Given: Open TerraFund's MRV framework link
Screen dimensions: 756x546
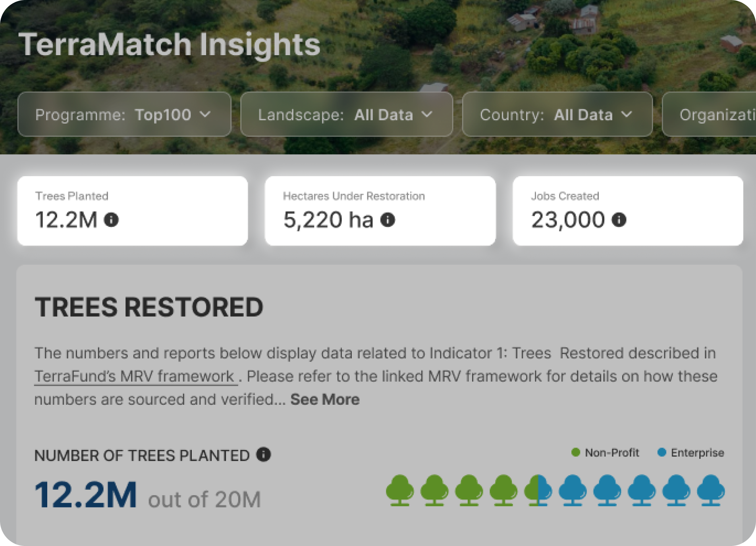Looking at the screenshot, I should [x=135, y=376].
